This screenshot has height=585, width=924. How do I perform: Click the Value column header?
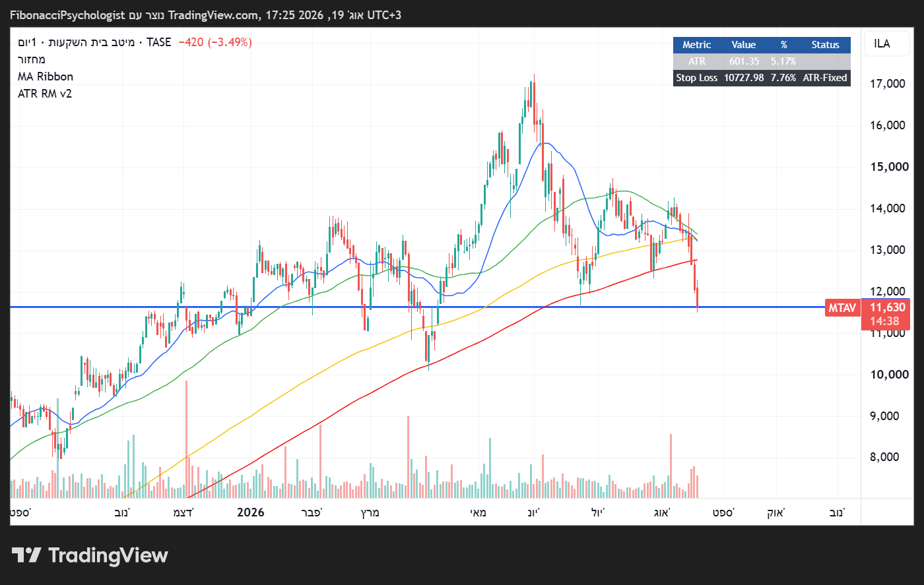click(743, 45)
